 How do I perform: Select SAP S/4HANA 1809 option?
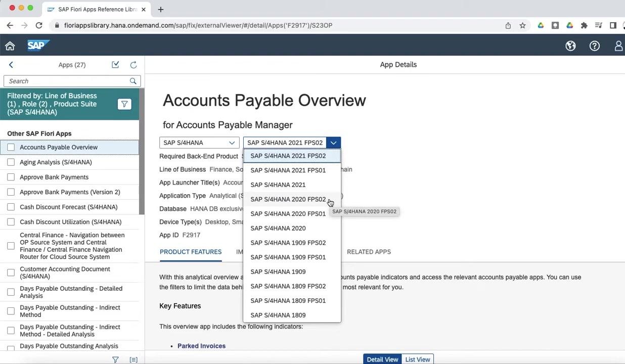tap(292, 315)
